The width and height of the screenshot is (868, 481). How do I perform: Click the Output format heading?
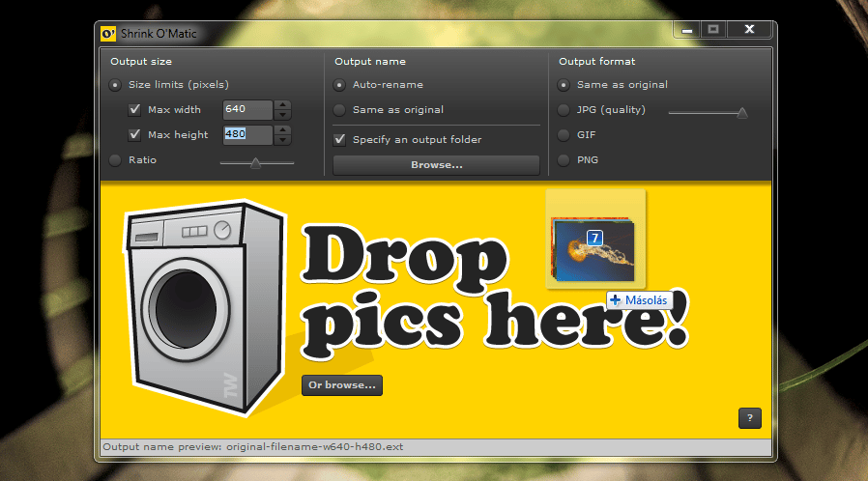[596, 62]
